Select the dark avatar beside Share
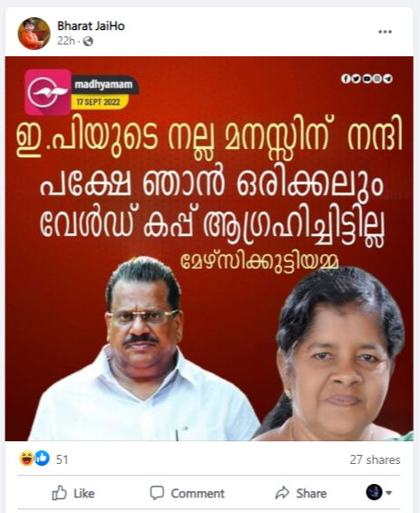The width and height of the screenshot is (420, 513). click(374, 492)
